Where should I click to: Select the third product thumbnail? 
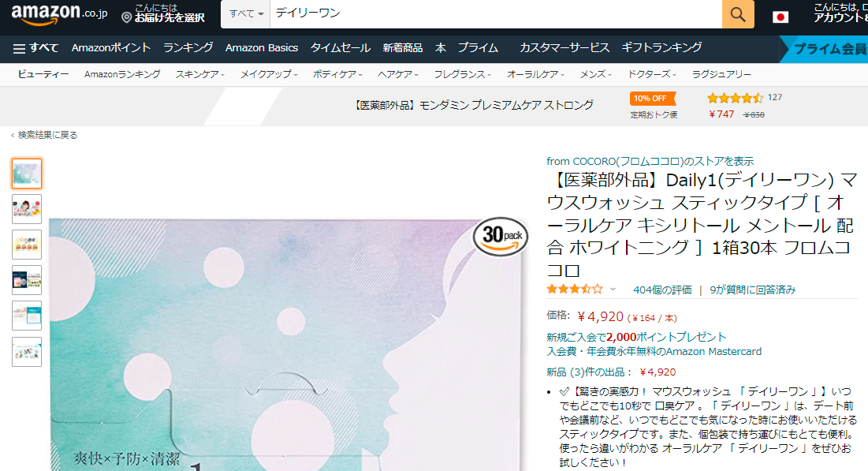27,245
